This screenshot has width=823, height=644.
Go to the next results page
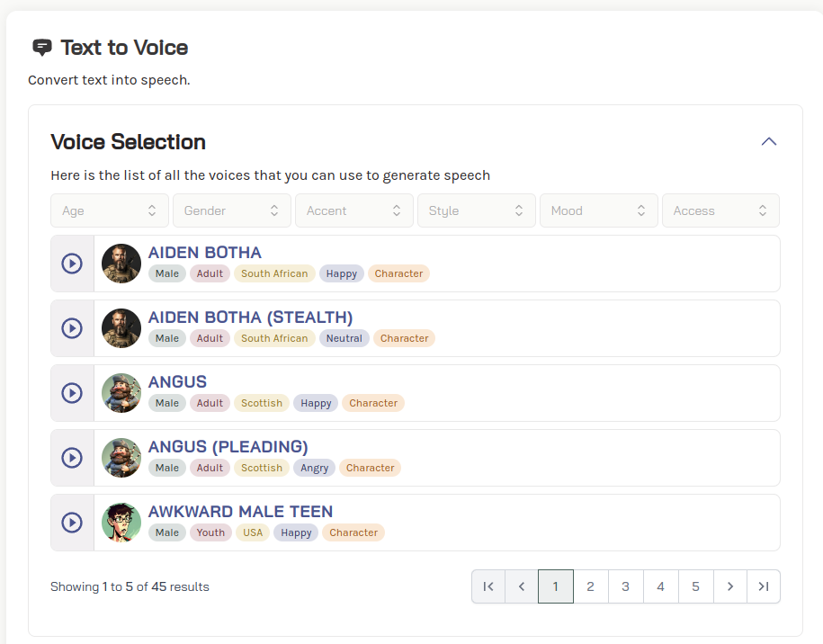730,586
